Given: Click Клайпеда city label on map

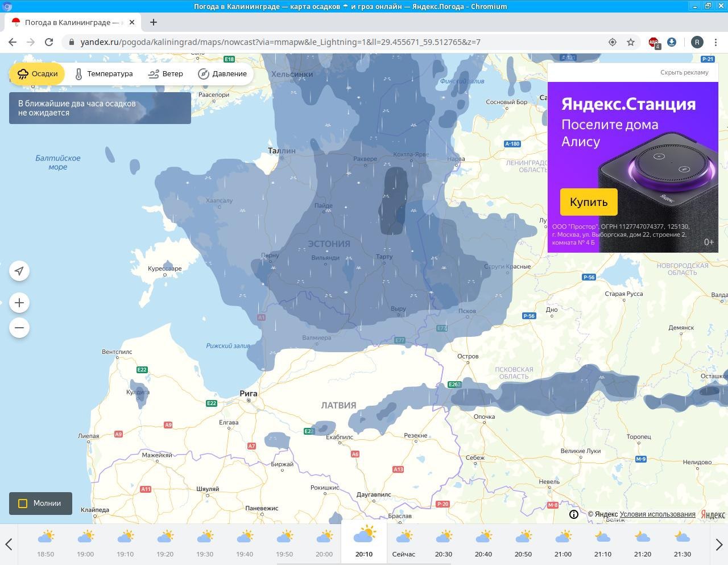Looking at the screenshot, I should [x=95, y=510].
